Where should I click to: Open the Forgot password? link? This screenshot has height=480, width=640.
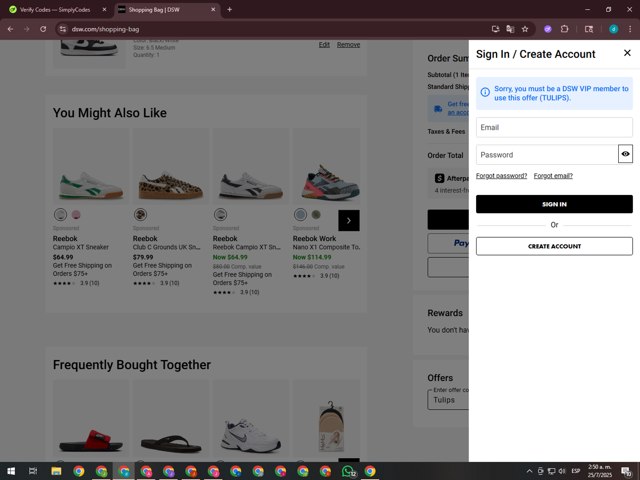[501, 176]
